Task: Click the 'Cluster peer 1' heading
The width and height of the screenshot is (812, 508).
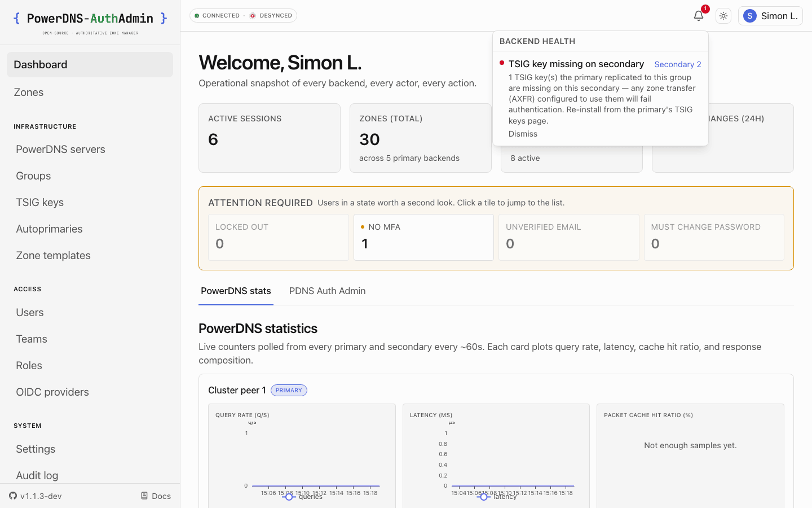Action: click(237, 390)
